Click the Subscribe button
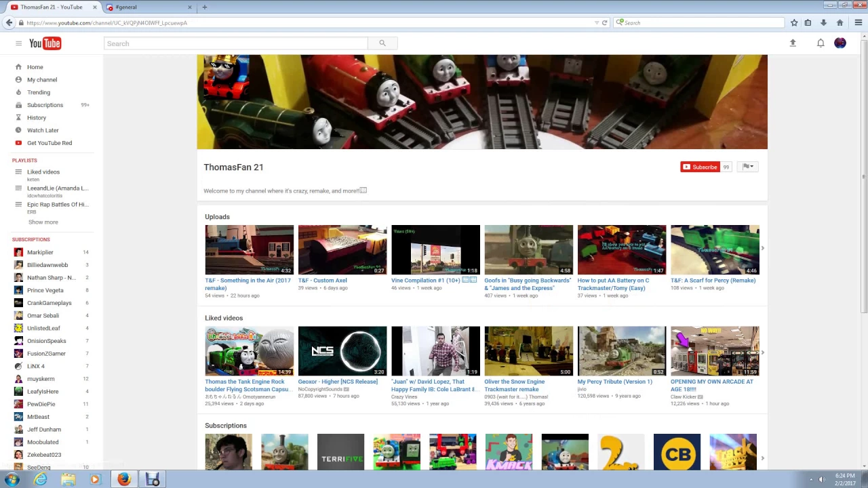 pos(700,167)
